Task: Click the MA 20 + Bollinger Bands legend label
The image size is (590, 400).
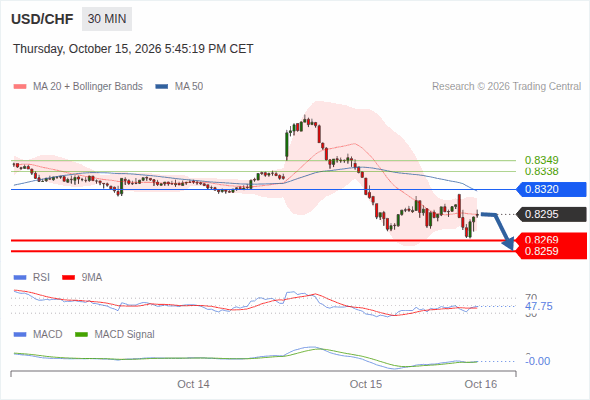Action: [88, 87]
